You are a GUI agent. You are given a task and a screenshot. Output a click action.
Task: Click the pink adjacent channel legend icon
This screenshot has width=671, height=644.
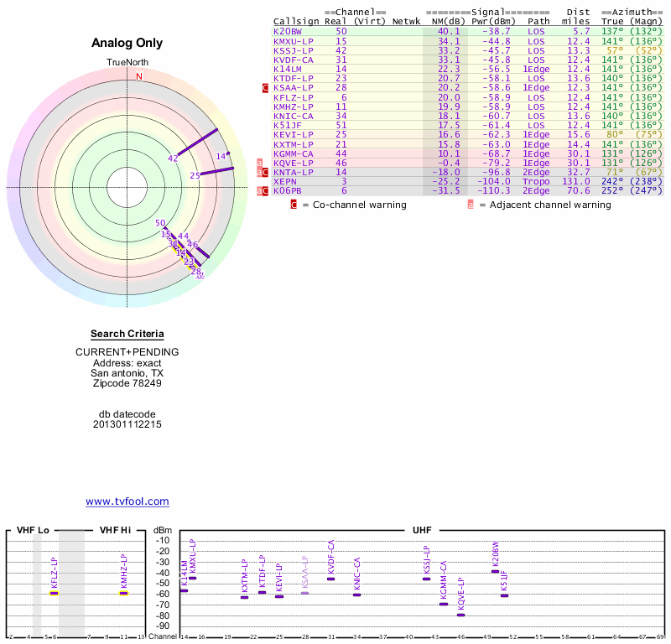coord(471,204)
